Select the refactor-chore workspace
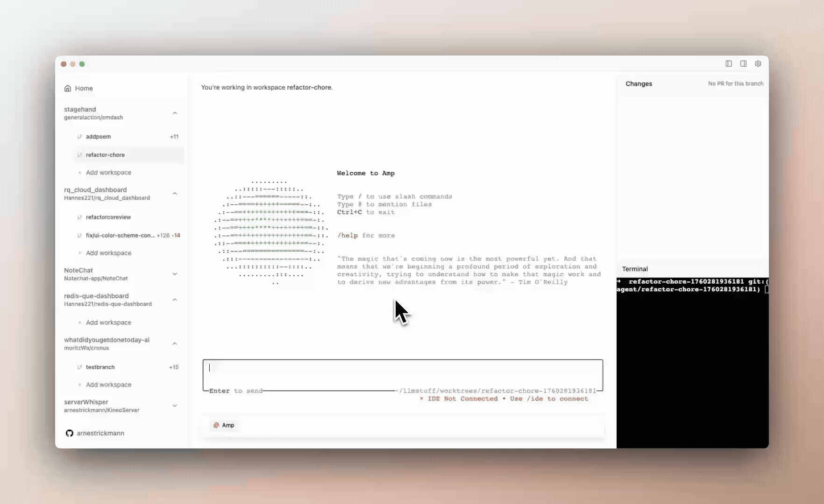Screen dimensions: 824x504 click(105, 155)
